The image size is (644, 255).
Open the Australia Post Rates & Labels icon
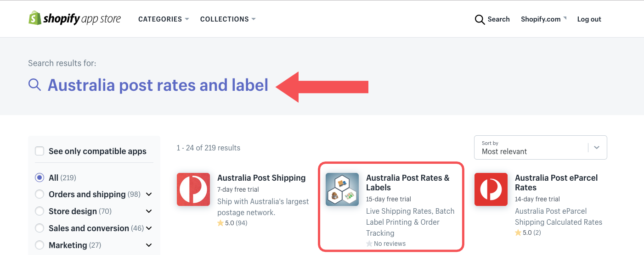tap(342, 189)
